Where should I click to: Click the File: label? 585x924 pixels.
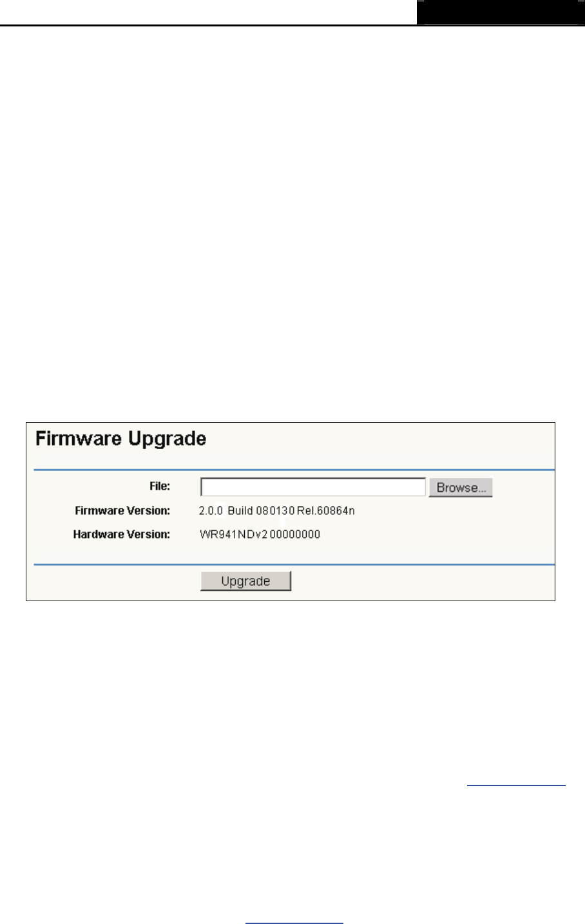coord(160,486)
